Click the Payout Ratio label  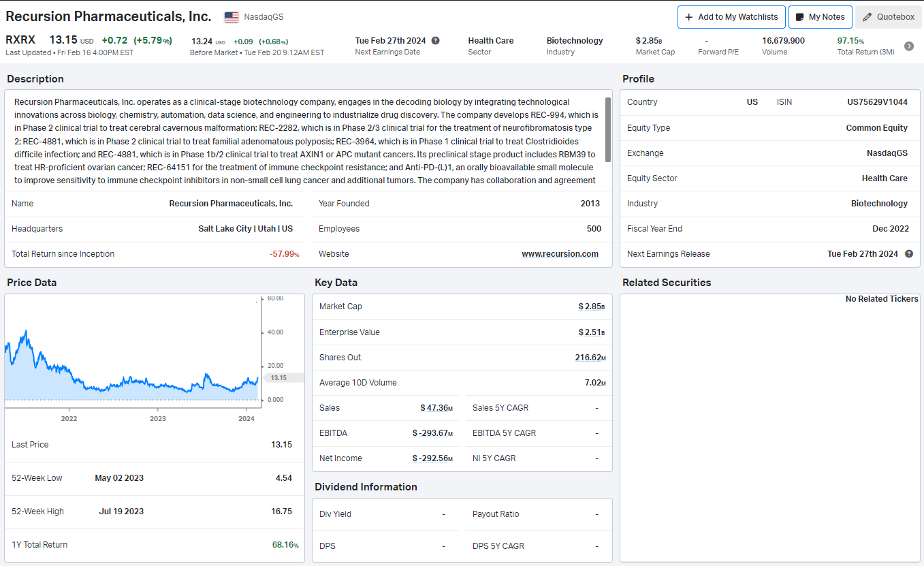point(496,514)
